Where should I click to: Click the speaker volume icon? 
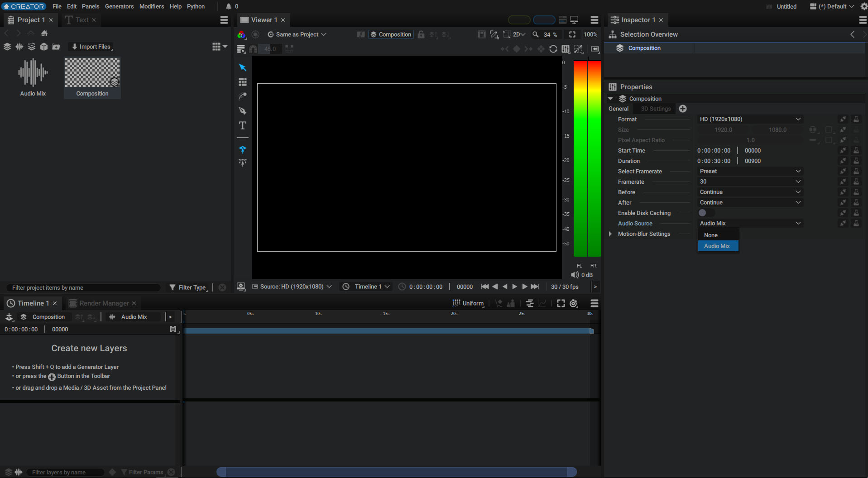(575, 275)
